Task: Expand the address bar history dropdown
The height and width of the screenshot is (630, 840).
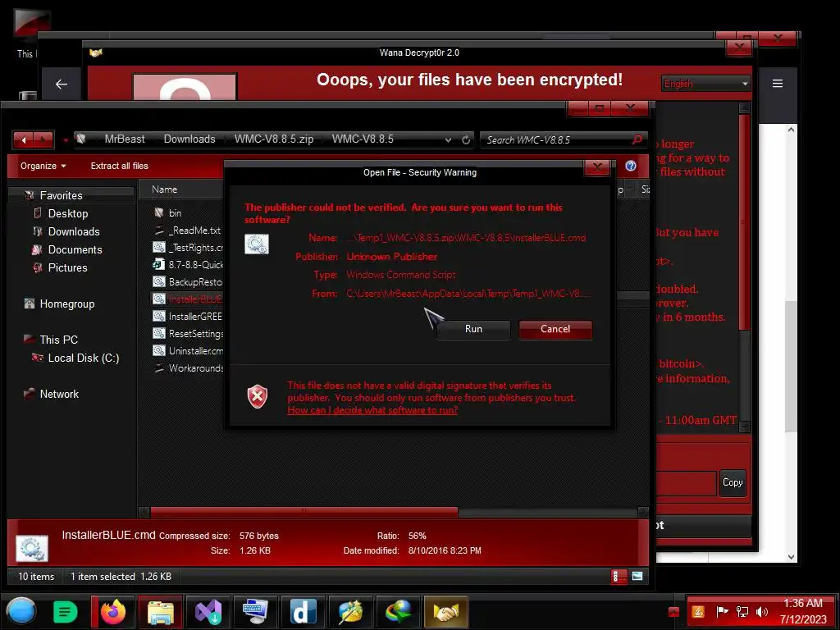Action: coord(448,139)
